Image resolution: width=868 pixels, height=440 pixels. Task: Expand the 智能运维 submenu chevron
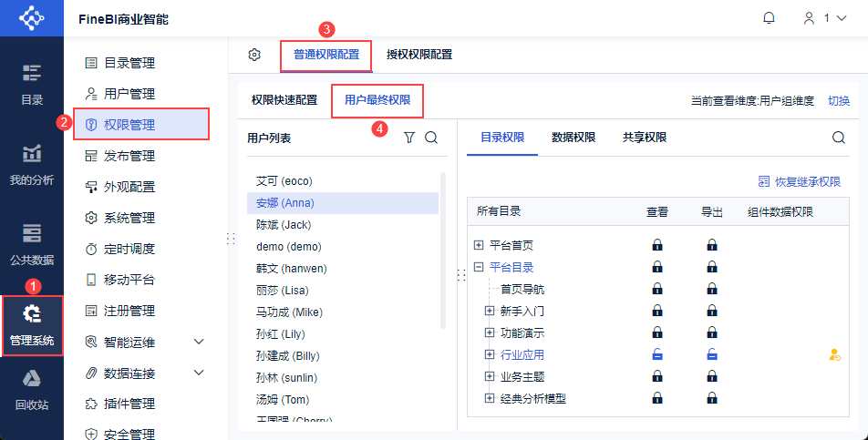click(x=200, y=342)
